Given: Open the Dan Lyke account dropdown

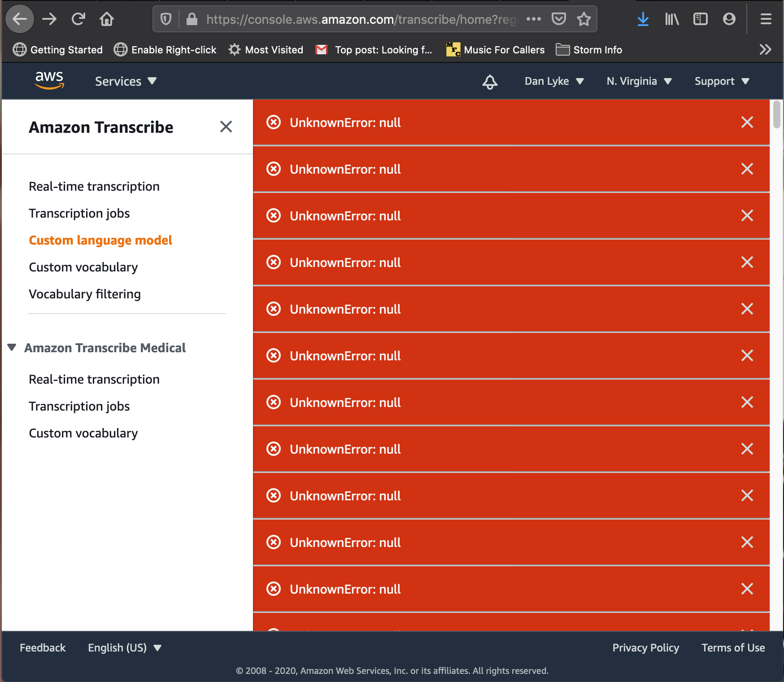Looking at the screenshot, I should click(x=554, y=81).
